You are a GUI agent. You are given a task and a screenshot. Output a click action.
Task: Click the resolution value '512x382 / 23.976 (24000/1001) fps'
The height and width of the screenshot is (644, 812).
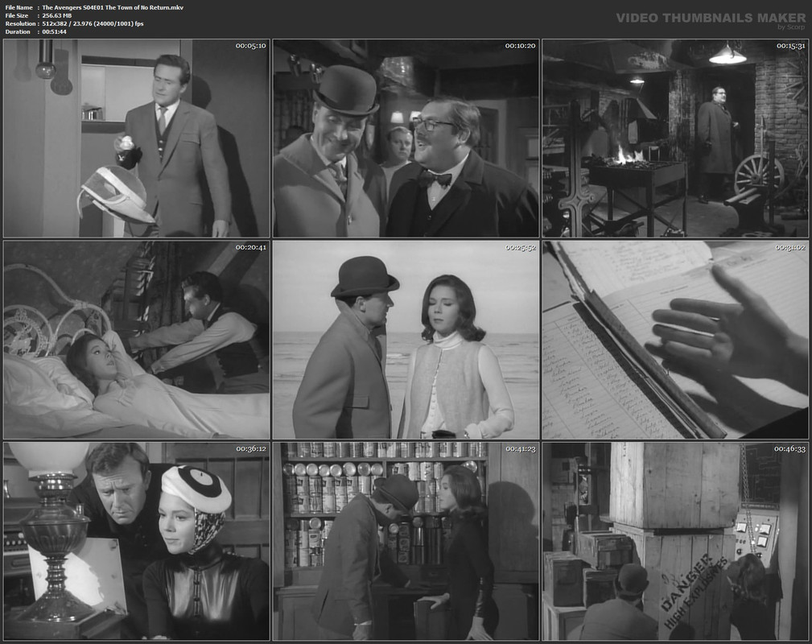tap(93, 24)
